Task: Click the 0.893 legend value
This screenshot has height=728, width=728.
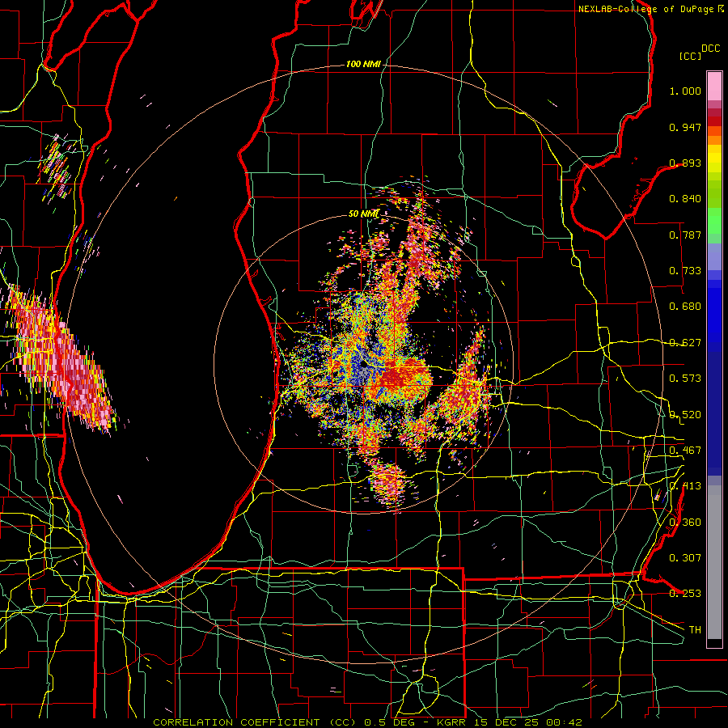Action: pyautogui.click(x=685, y=163)
